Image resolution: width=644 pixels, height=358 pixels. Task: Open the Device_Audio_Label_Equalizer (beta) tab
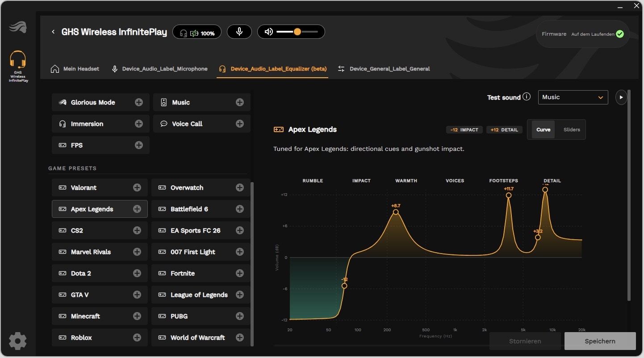(272, 69)
